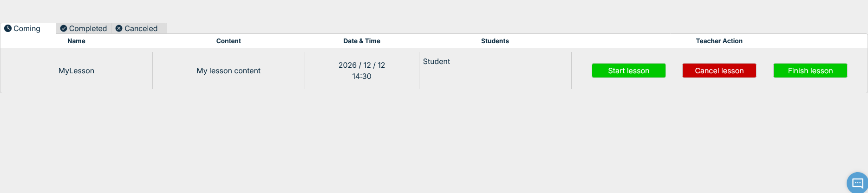This screenshot has height=193, width=868.
Task: Click the Content column header
Action: 228,41
